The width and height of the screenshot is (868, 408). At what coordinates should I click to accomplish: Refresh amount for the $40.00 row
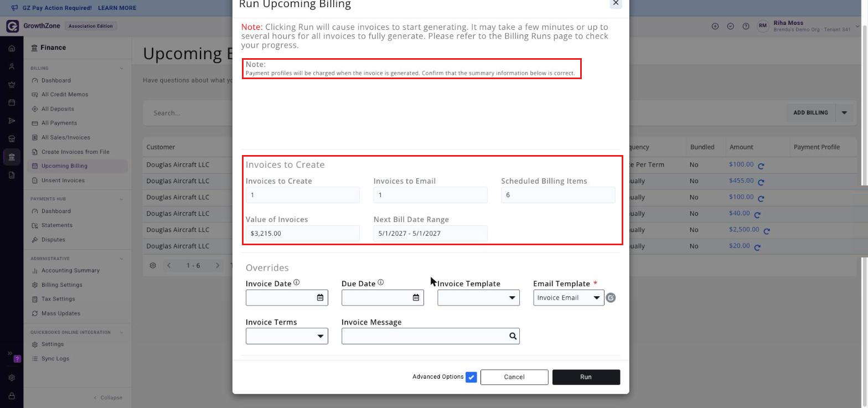point(757,215)
